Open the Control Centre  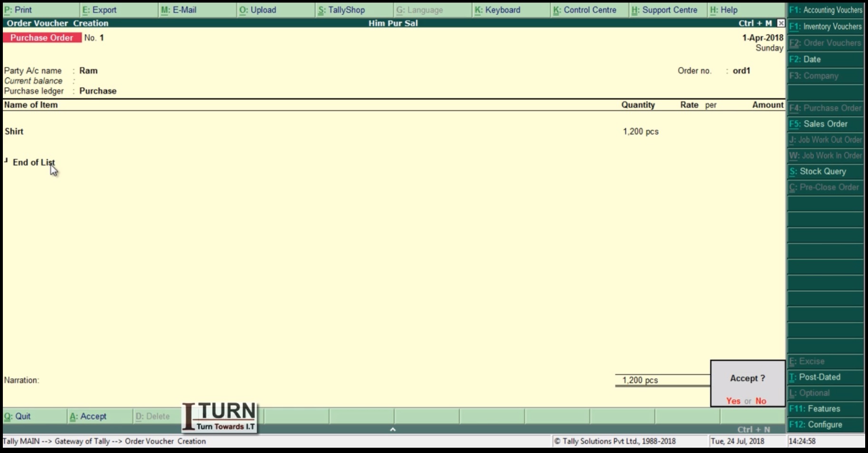[585, 10]
